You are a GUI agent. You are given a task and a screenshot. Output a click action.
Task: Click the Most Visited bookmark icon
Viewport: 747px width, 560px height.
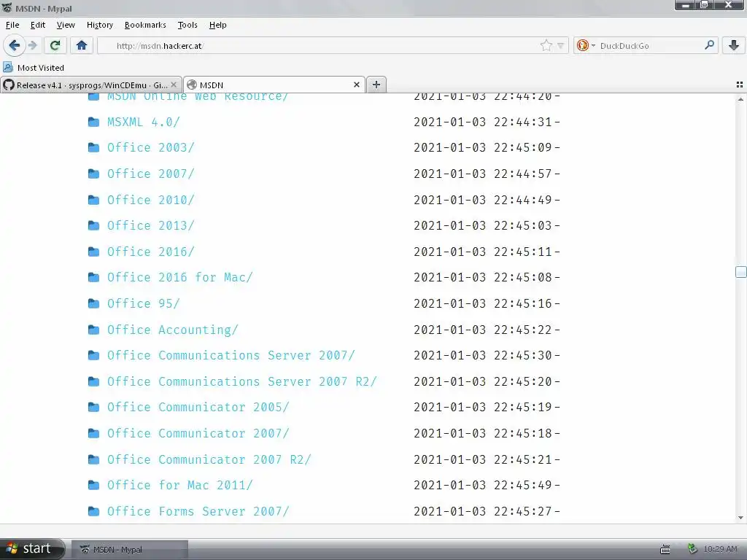[8, 67]
